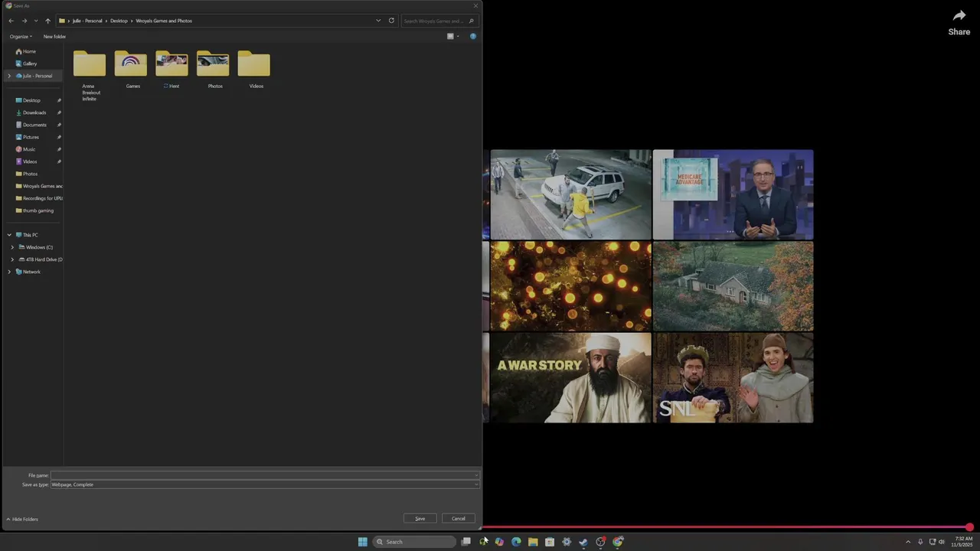Open the recent locations dropdown

click(35, 21)
